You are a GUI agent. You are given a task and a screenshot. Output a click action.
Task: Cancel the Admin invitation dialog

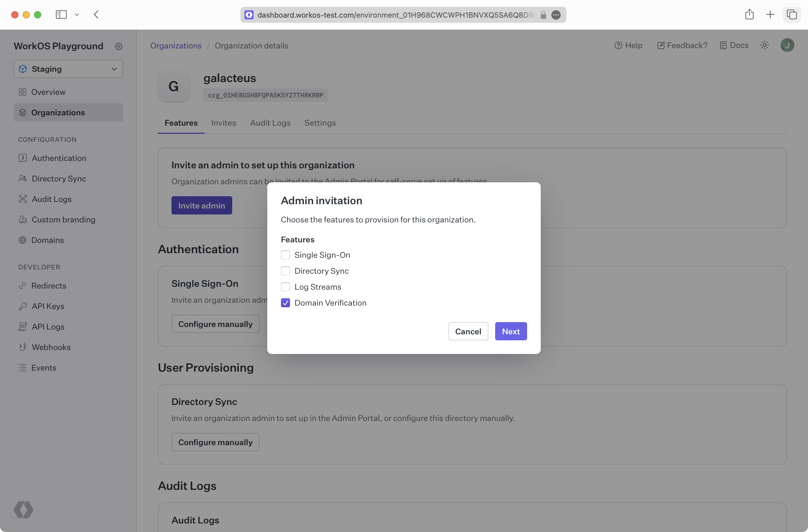pos(468,331)
